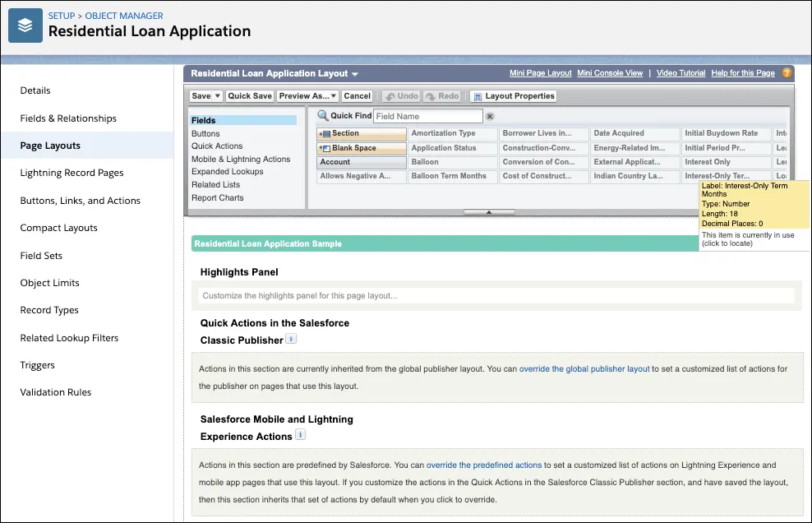Click the Save button
The image size is (812, 523).
201,96
